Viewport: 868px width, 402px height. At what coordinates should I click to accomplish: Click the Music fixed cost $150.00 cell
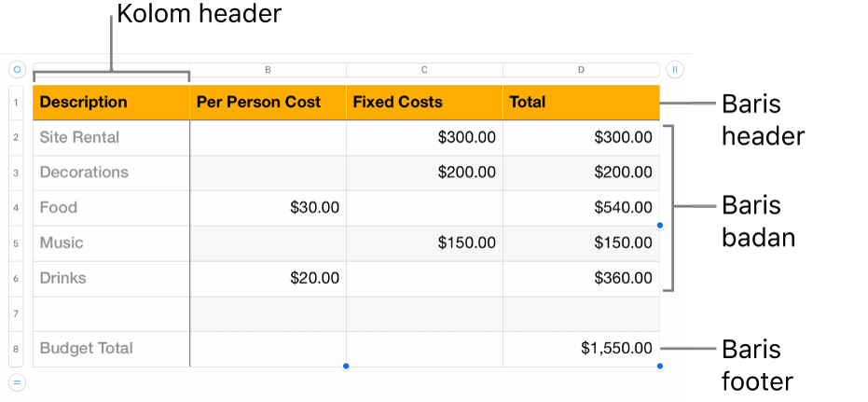[424, 243]
